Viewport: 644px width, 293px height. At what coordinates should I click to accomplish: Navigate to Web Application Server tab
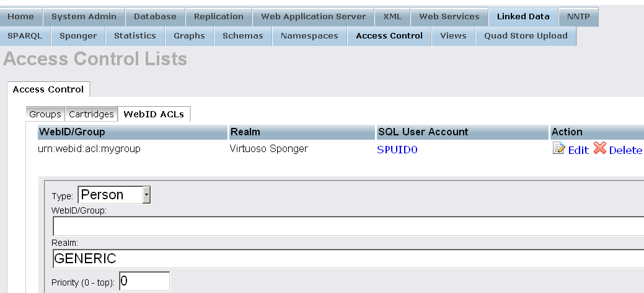313,17
